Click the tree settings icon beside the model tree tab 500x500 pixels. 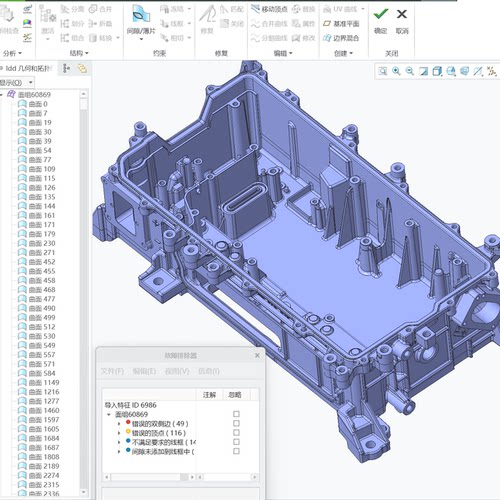pyautogui.click(x=67, y=69)
